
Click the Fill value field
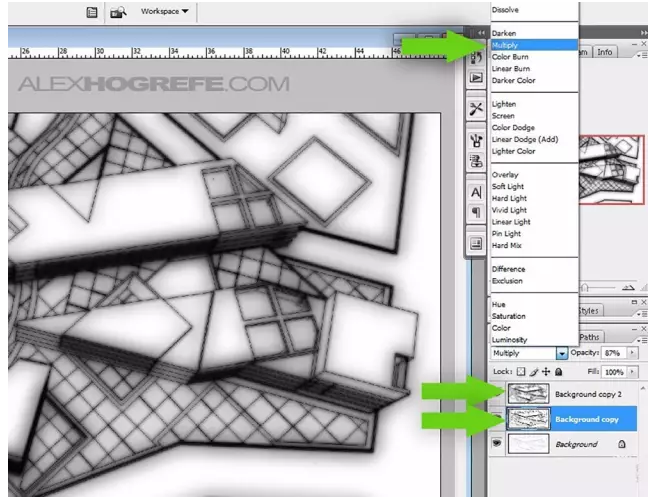point(614,371)
